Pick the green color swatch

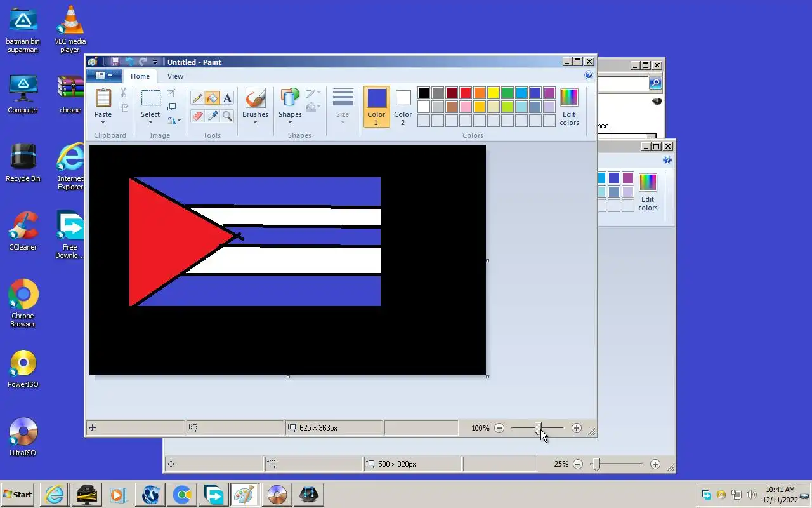507,93
